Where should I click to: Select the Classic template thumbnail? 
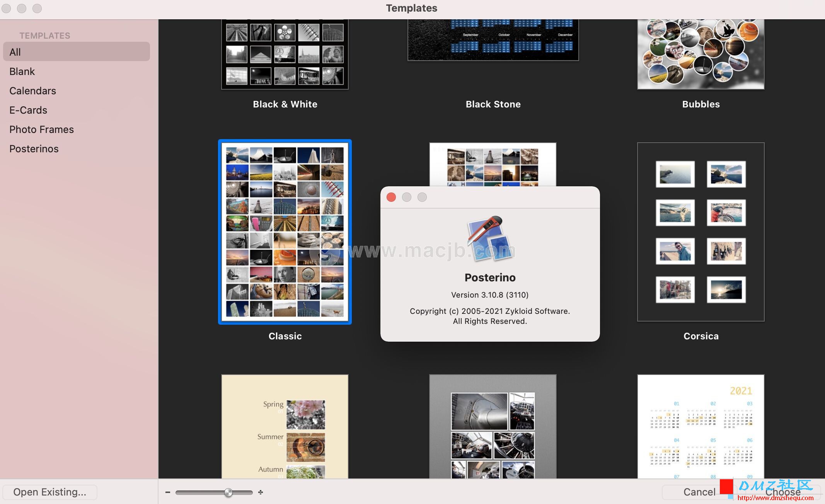(285, 232)
